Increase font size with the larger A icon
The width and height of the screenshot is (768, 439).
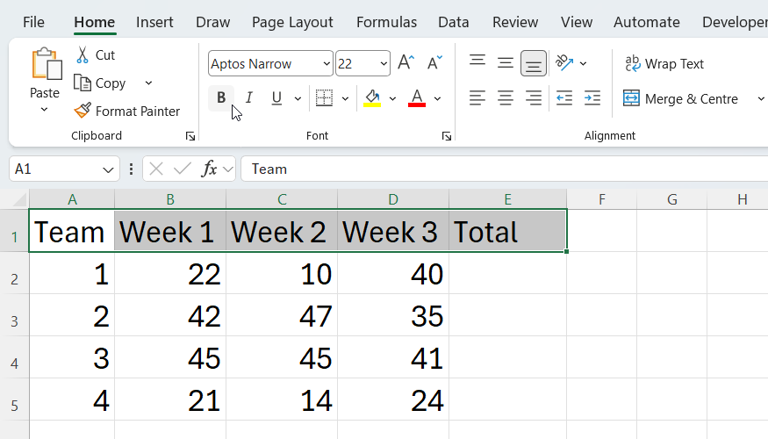(x=405, y=63)
